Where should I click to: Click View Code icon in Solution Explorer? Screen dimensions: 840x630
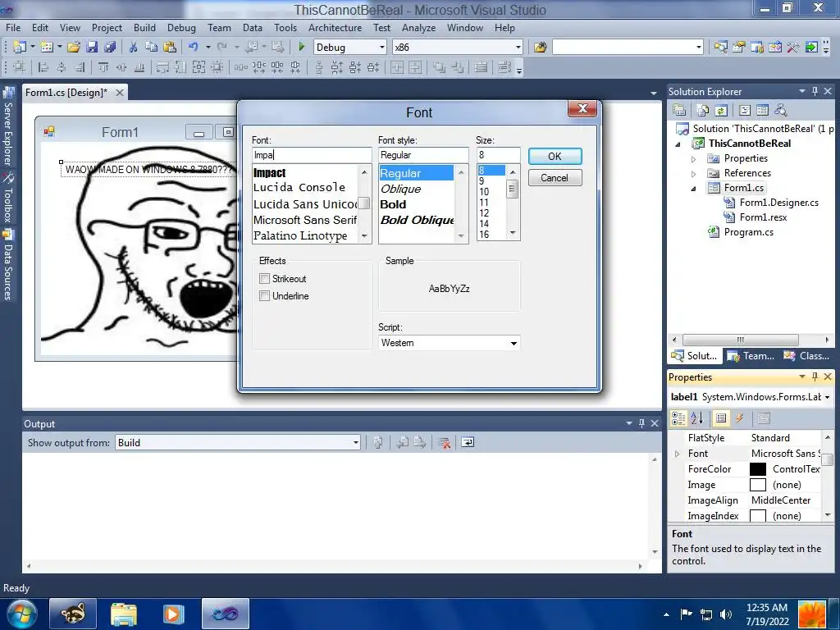[x=745, y=111]
